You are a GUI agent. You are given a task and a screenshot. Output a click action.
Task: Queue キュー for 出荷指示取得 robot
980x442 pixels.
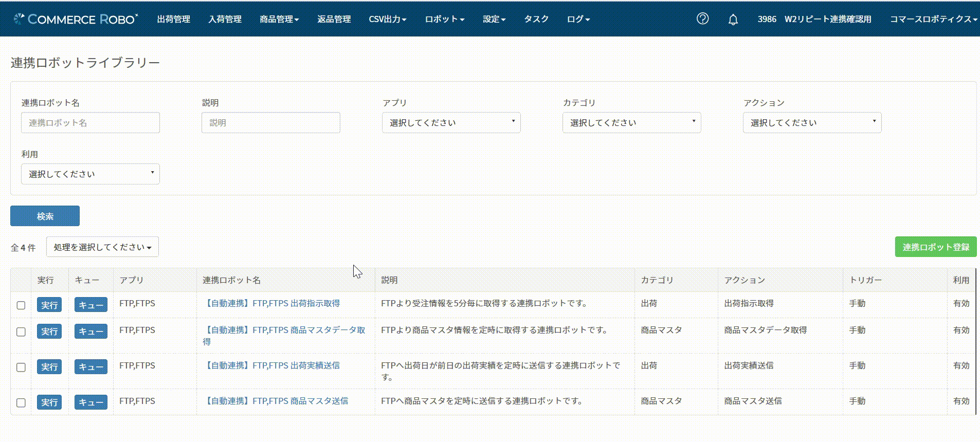click(91, 305)
